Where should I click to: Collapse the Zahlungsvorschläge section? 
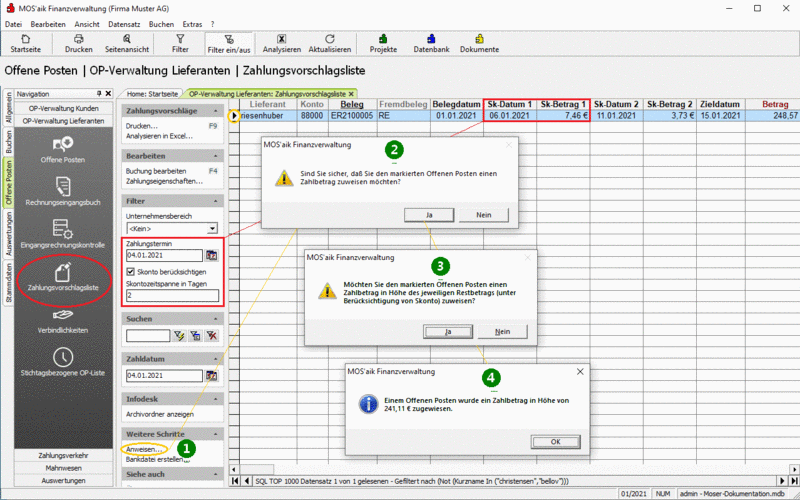click(x=216, y=111)
